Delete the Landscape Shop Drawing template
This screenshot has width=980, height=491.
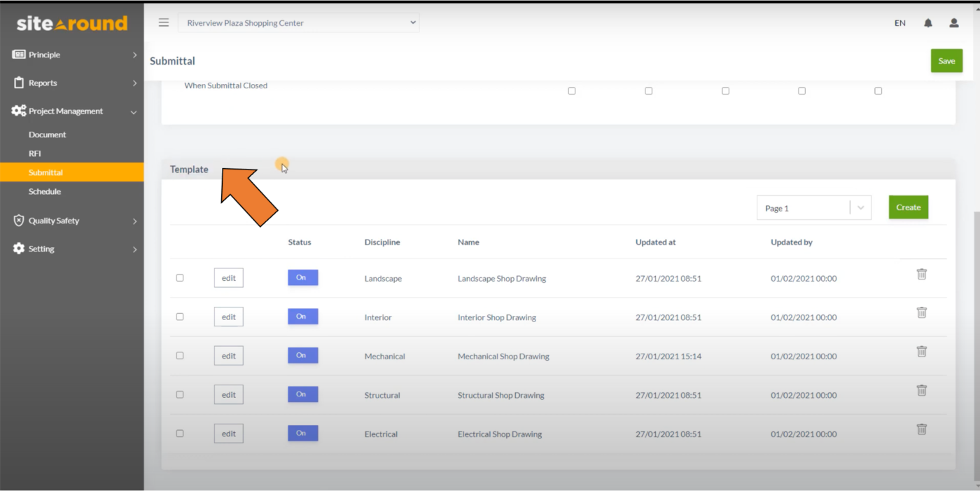[x=922, y=274]
